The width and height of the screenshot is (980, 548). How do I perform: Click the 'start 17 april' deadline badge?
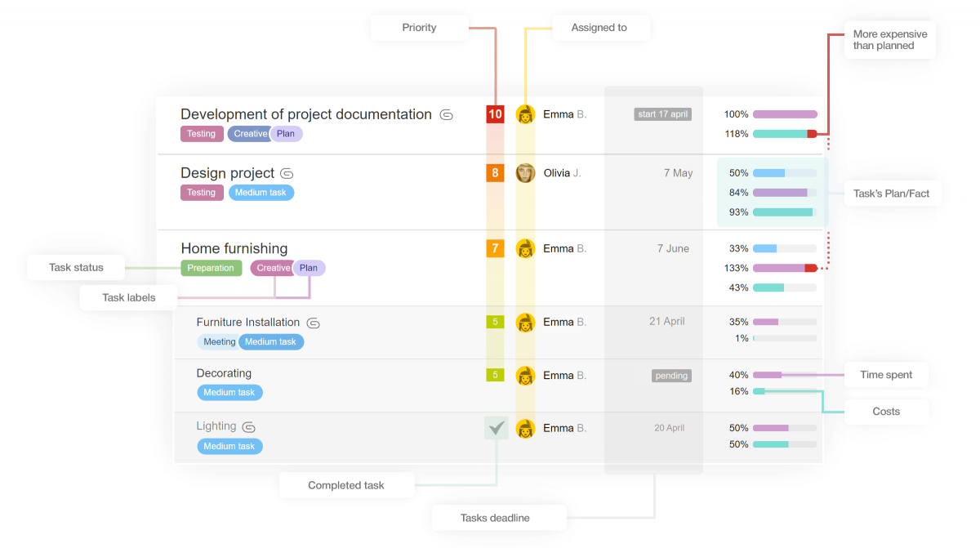coord(662,114)
